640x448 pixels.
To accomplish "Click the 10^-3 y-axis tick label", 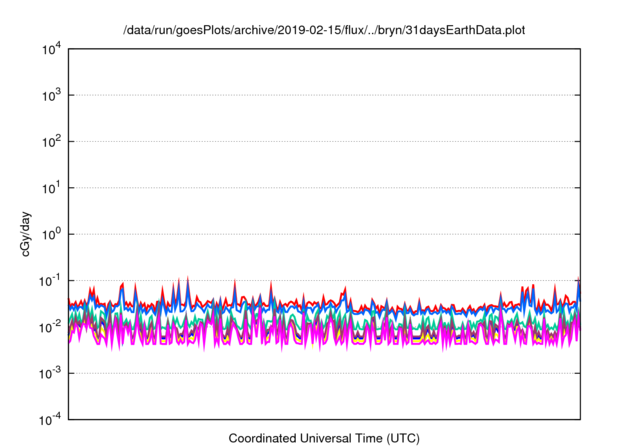I will click(50, 374).
